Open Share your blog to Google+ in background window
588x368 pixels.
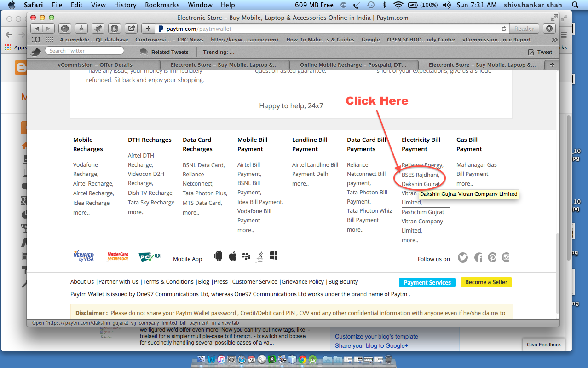coord(371,346)
